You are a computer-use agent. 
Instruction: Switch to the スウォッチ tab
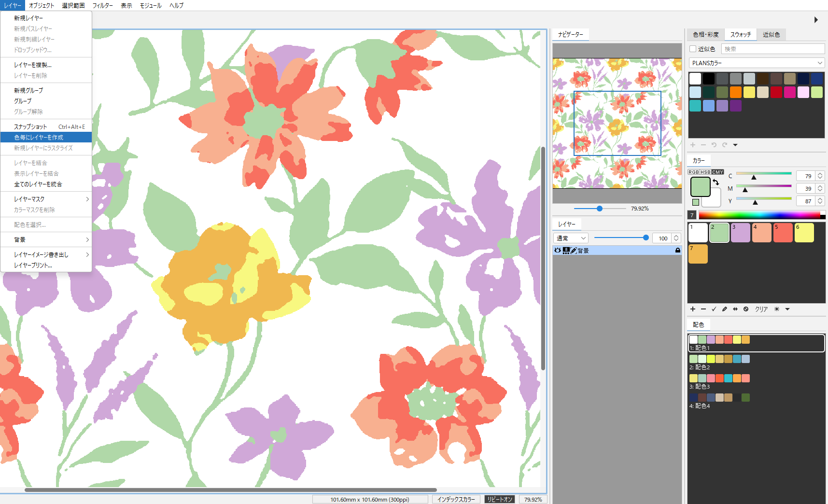point(741,34)
